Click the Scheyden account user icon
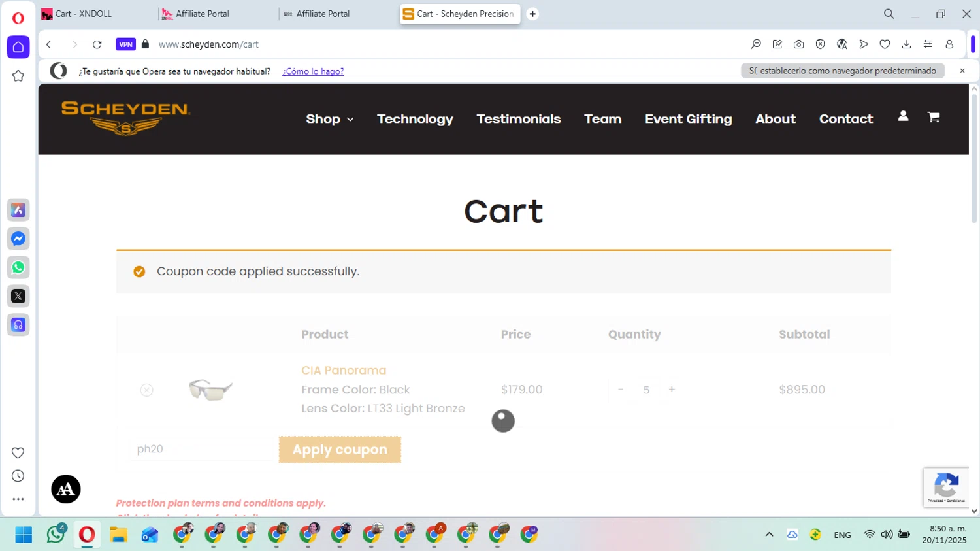The image size is (980, 551). click(x=903, y=116)
